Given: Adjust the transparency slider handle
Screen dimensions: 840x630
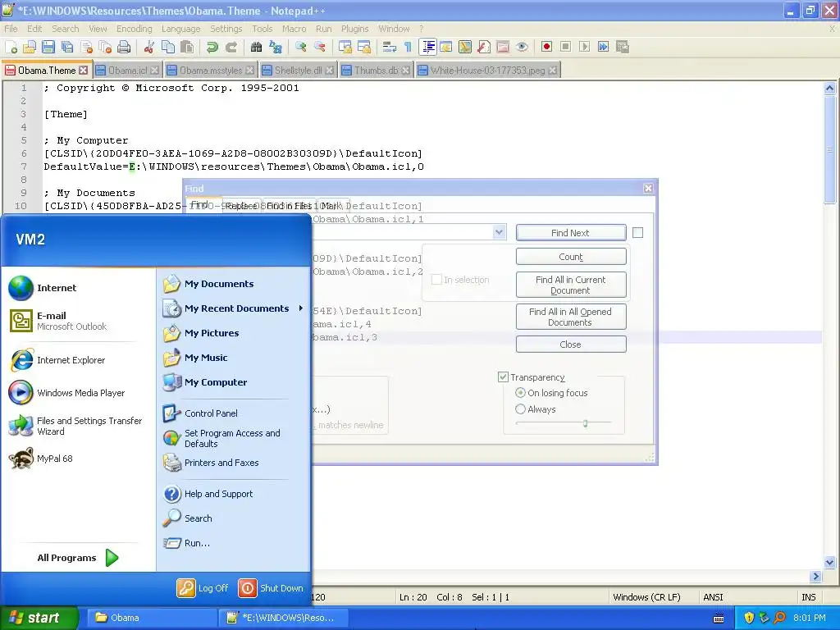Looking at the screenshot, I should 585,423.
